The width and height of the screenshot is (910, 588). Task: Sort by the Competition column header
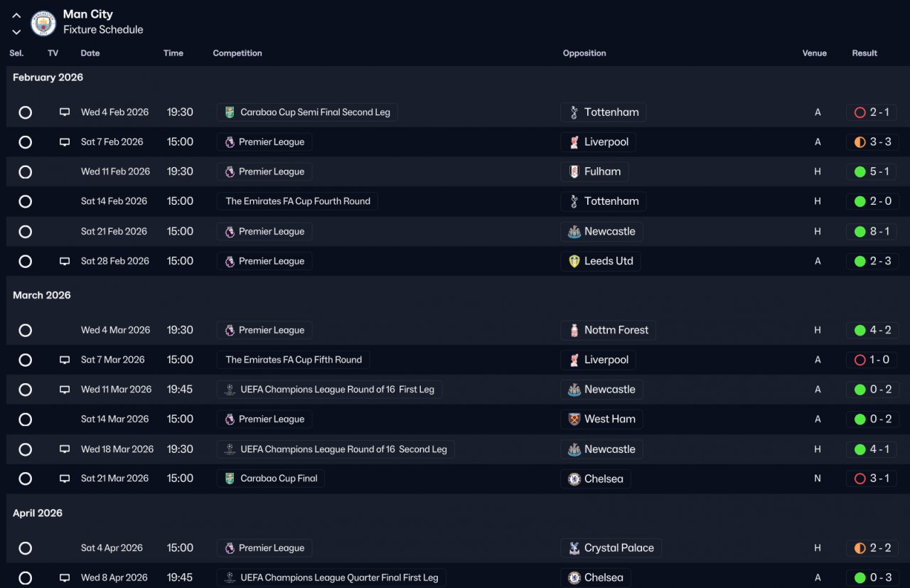pos(237,53)
